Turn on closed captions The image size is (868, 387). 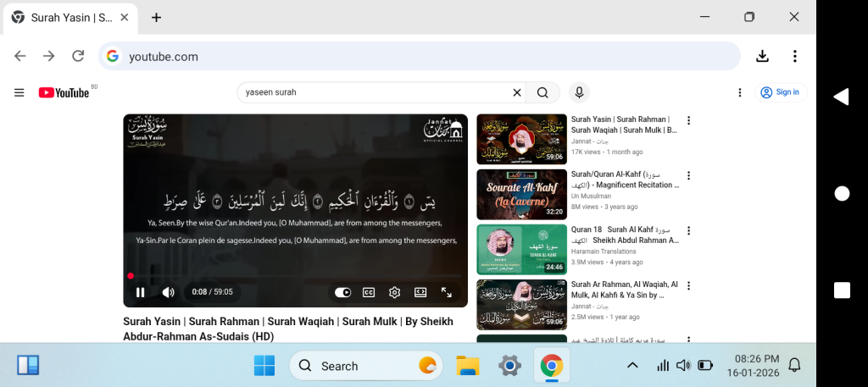pos(369,292)
